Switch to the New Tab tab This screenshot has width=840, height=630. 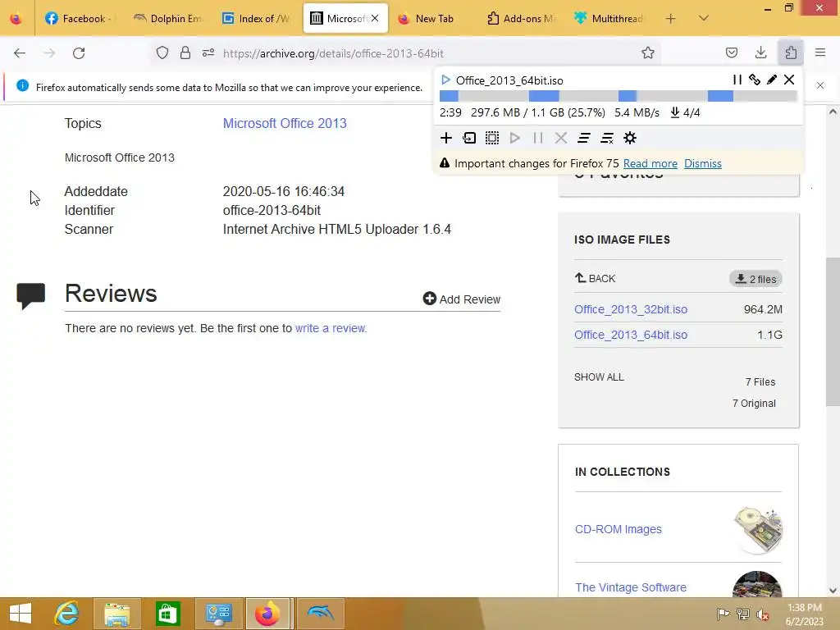click(434, 18)
